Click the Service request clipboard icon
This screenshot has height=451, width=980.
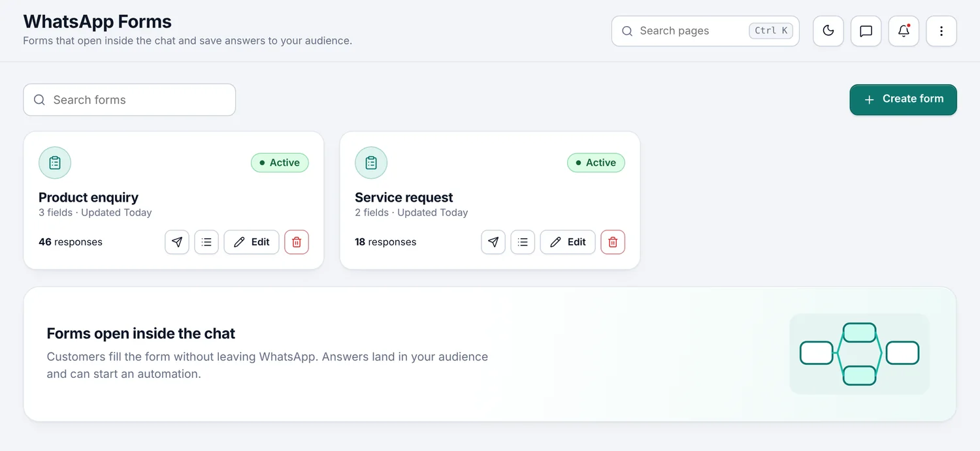[371, 163]
